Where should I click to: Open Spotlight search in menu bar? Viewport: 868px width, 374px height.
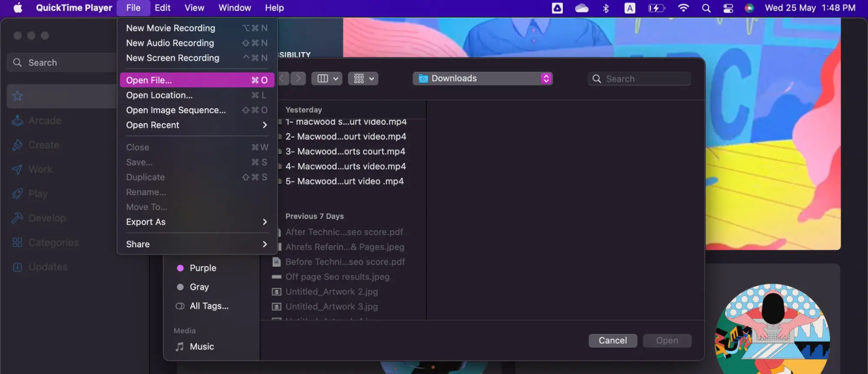point(706,8)
